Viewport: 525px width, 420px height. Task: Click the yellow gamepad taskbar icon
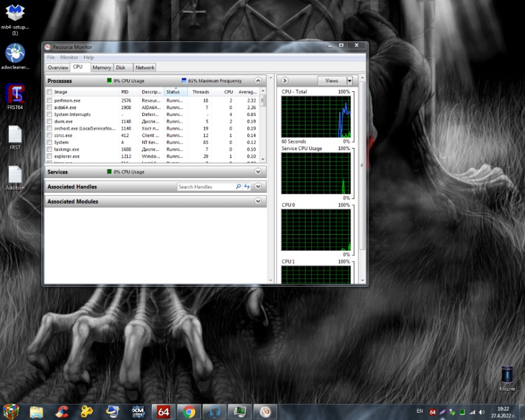click(87, 412)
